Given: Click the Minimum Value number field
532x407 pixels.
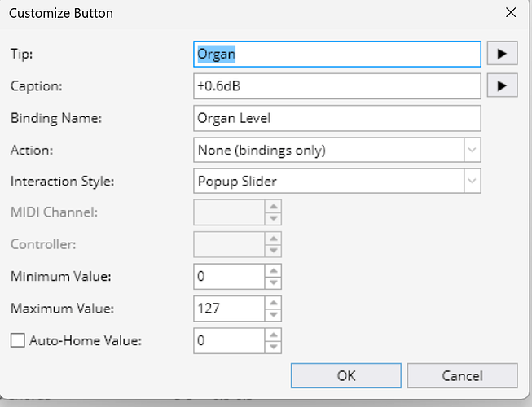Looking at the screenshot, I should point(229,277).
